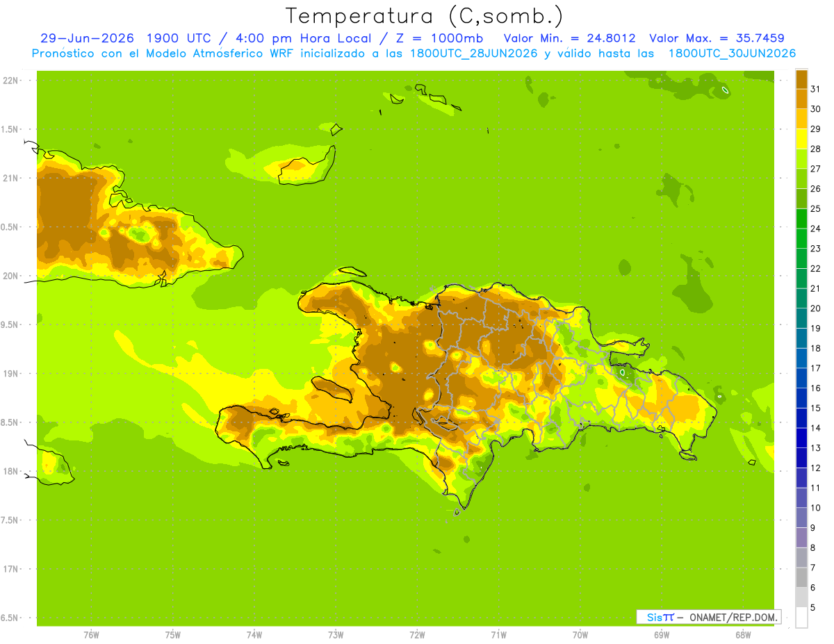Click the "Temperatura (C,somb.)" title
This screenshot has height=644, width=834.
pyautogui.click(x=424, y=15)
